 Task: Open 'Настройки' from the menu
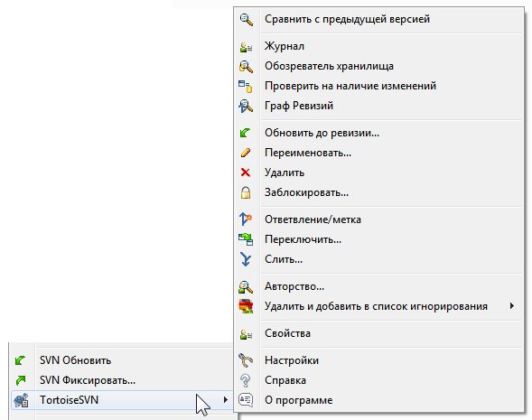378,360
